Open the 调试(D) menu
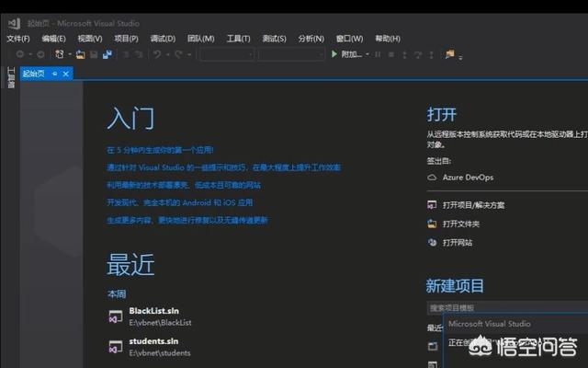 point(163,39)
